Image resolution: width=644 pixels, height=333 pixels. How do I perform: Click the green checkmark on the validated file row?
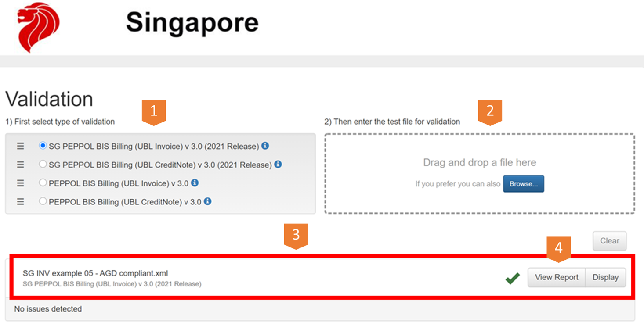pyautogui.click(x=512, y=277)
